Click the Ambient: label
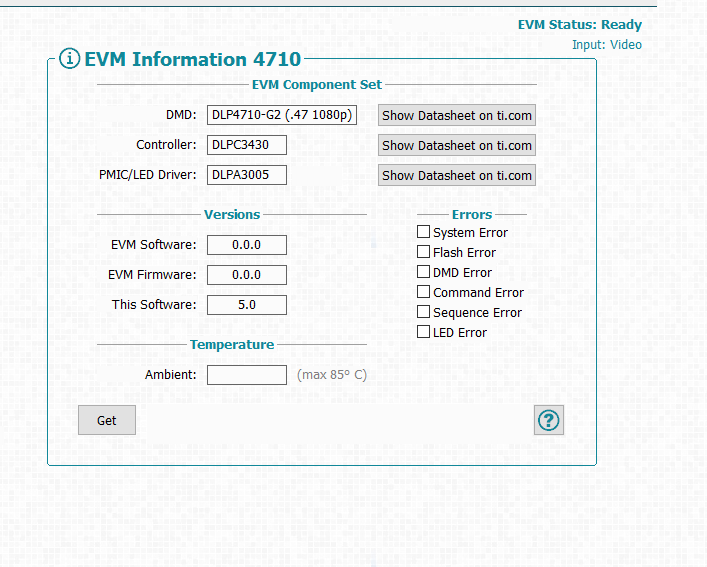 170,375
